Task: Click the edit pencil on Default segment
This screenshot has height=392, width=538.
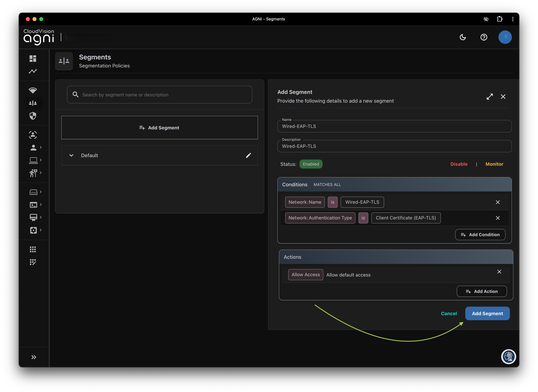Action: pos(248,155)
